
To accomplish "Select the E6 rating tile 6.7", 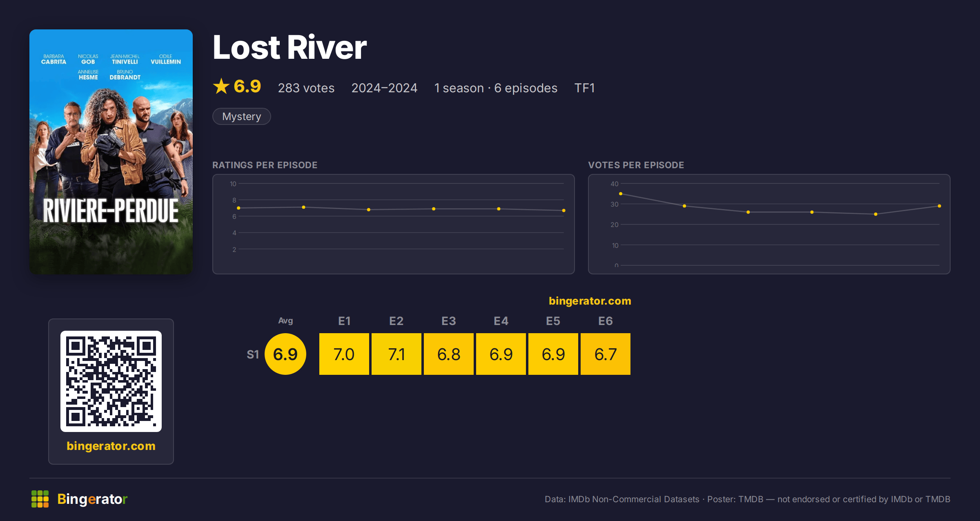I will pos(606,354).
